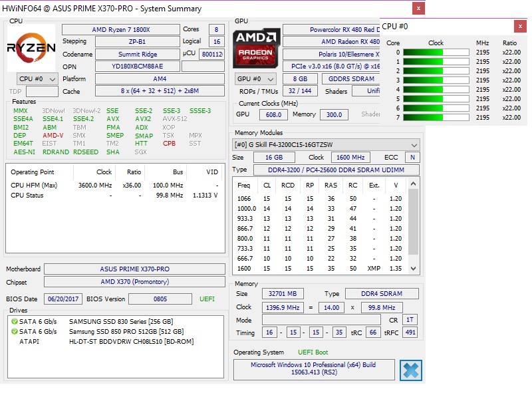This screenshot has height=399, width=532.
Task: Click the Cores count field showing 8
Action: click(217, 29)
